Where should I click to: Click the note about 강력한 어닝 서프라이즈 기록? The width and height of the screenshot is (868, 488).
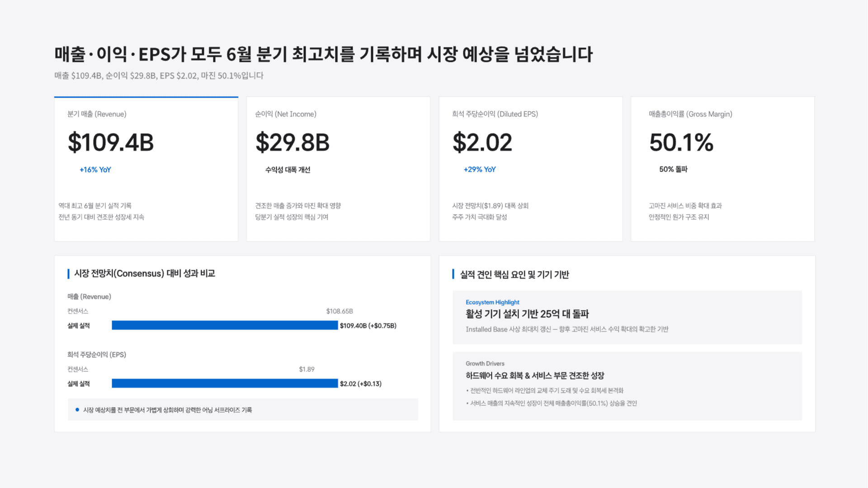(x=167, y=410)
